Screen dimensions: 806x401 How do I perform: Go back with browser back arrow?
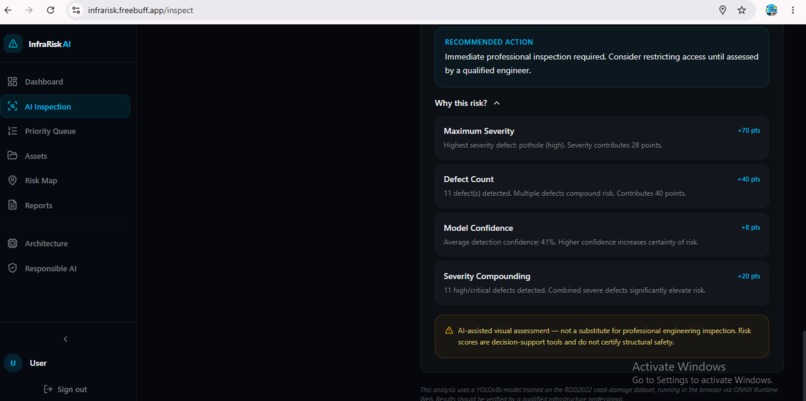click(8, 10)
